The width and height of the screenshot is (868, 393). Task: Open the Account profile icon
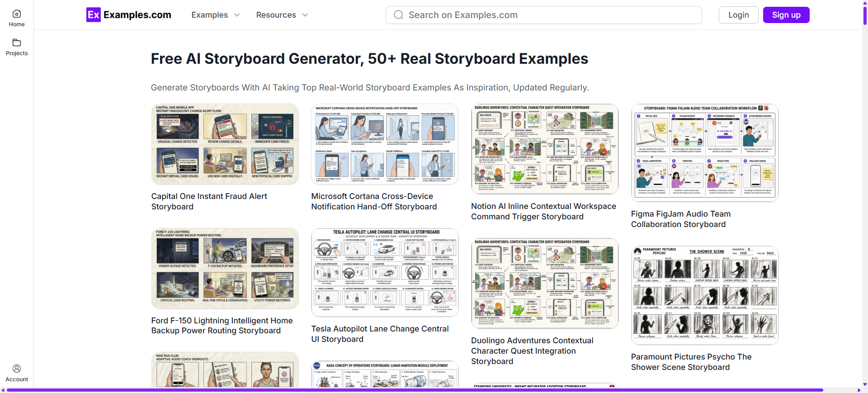[x=17, y=369]
